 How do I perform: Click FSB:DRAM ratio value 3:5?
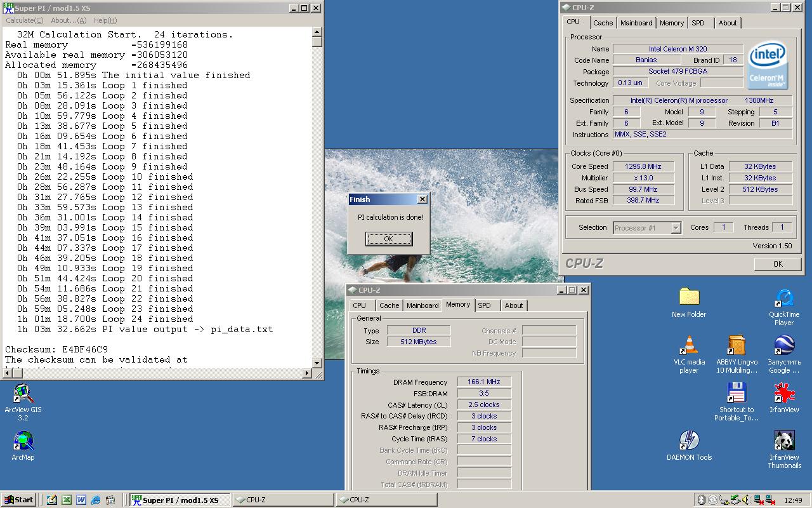[x=484, y=394]
